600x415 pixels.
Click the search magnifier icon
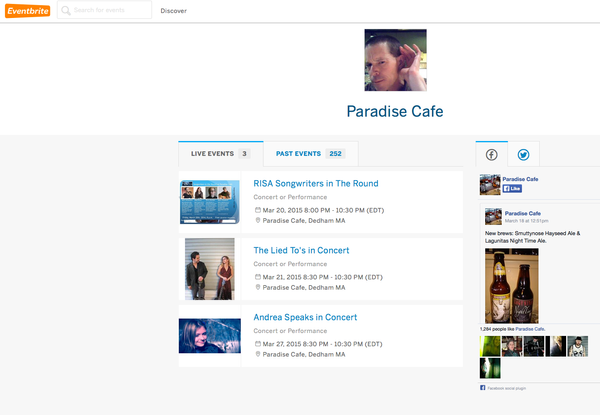coord(66,10)
